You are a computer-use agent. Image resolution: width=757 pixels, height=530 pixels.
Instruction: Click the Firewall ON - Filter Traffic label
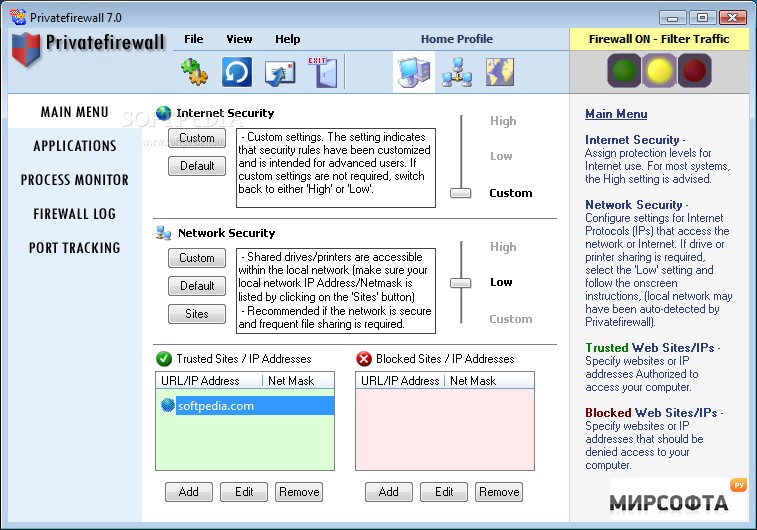tap(659, 39)
